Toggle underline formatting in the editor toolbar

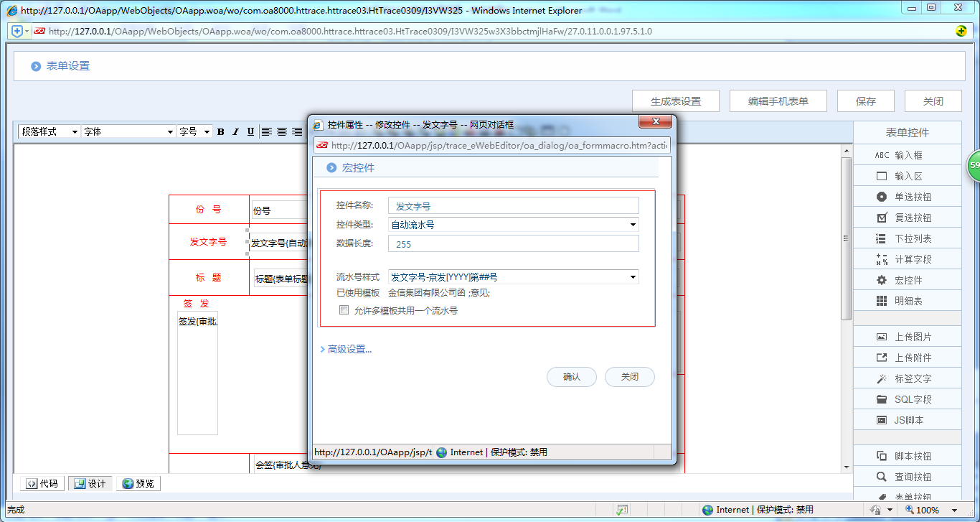[249, 131]
